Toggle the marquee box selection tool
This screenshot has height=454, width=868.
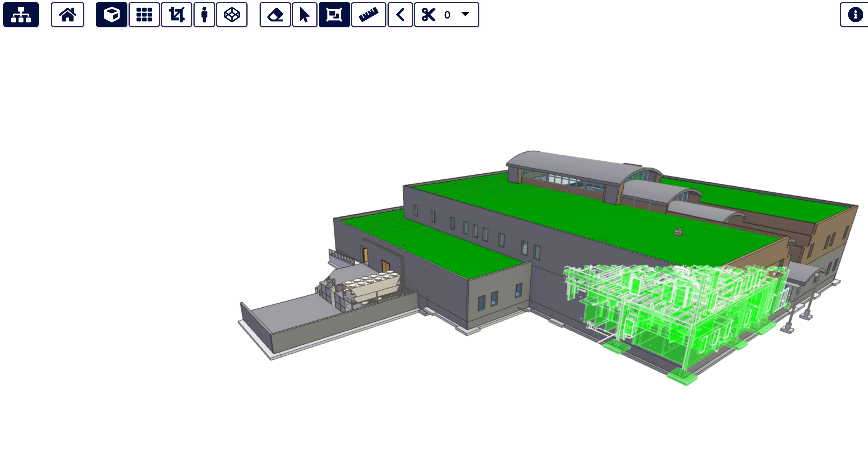click(x=334, y=15)
